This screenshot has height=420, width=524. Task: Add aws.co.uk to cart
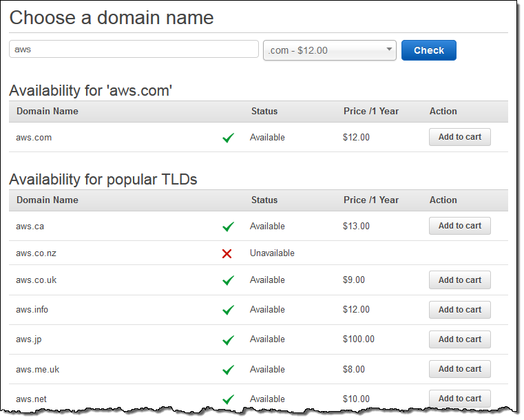click(x=459, y=280)
